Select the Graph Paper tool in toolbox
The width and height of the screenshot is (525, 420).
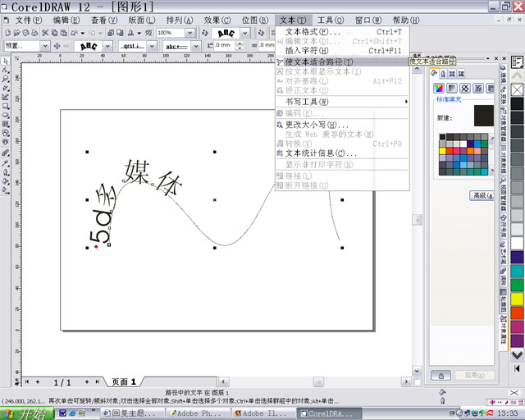click(x=6, y=124)
